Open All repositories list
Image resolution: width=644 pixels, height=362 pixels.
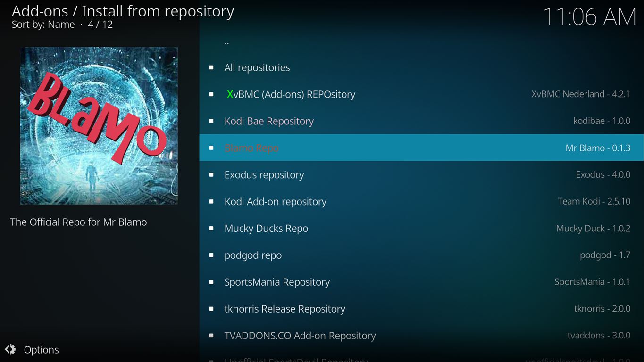coord(257,67)
